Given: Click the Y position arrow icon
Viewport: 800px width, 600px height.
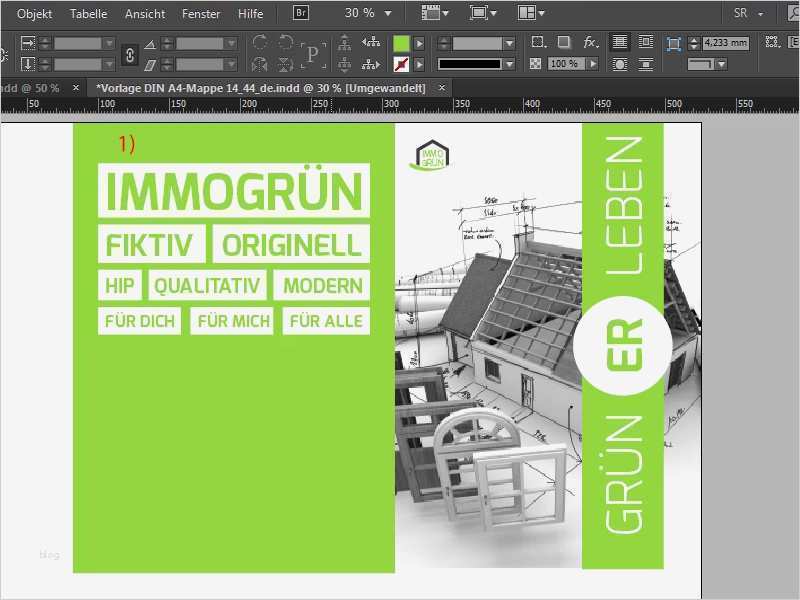Looking at the screenshot, I should 28,64.
